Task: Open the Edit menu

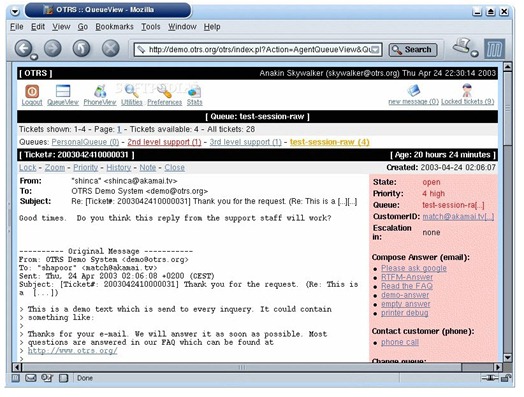Action: (x=38, y=27)
